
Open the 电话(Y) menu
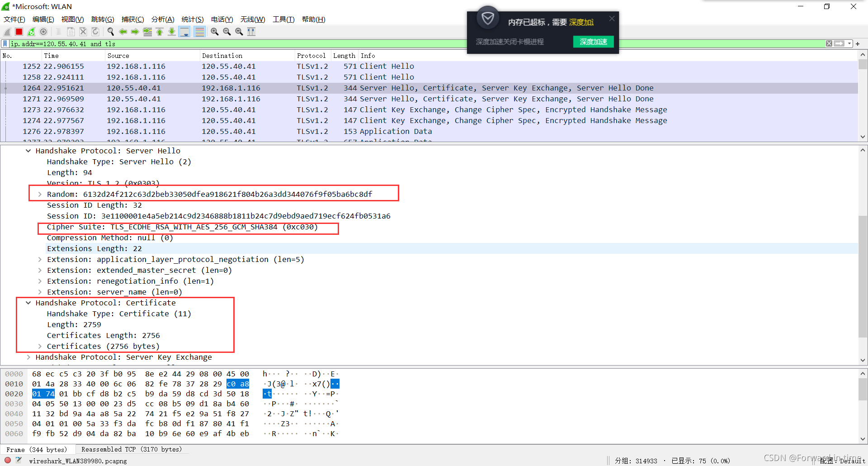pyautogui.click(x=222, y=19)
